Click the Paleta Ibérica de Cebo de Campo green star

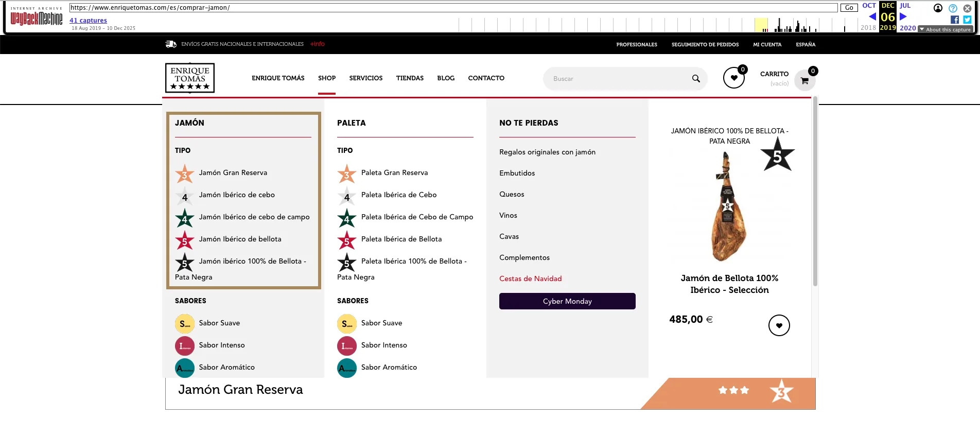(x=347, y=218)
